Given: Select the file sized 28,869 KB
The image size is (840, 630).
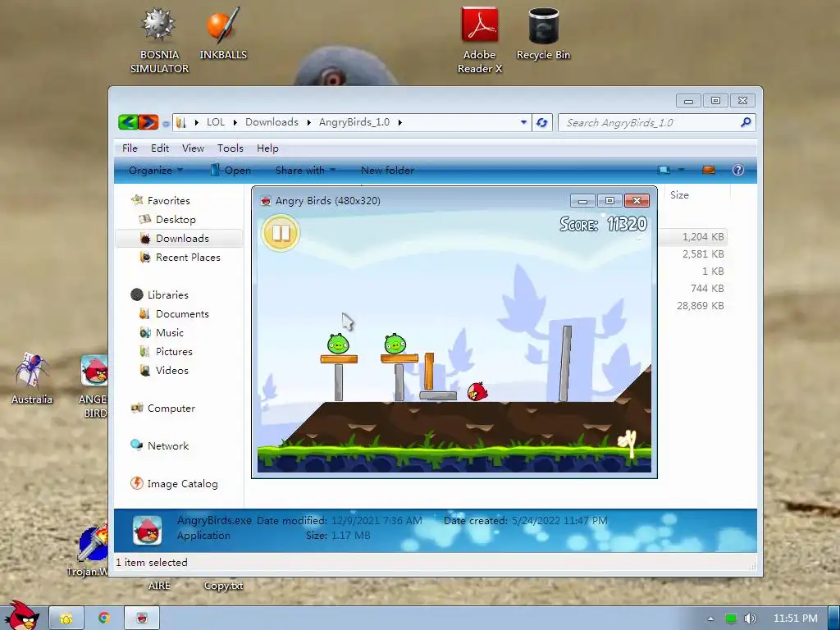Looking at the screenshot, I should coord(700,306).
